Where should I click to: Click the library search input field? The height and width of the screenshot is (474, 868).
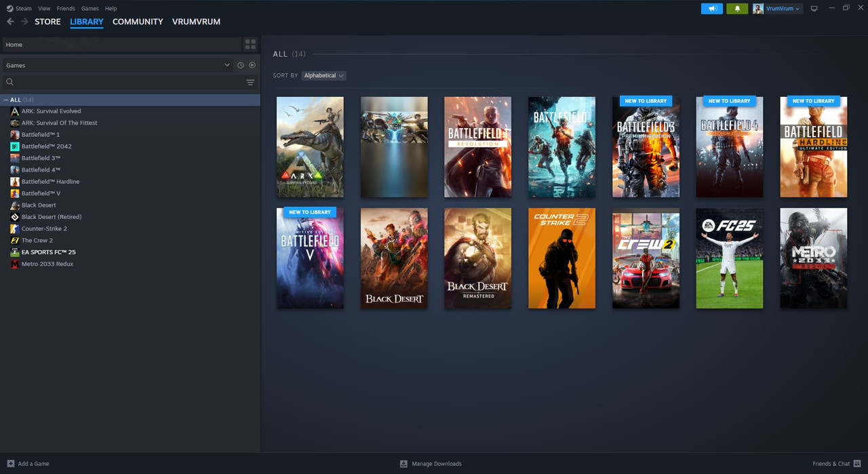click(x=129, y=82)
